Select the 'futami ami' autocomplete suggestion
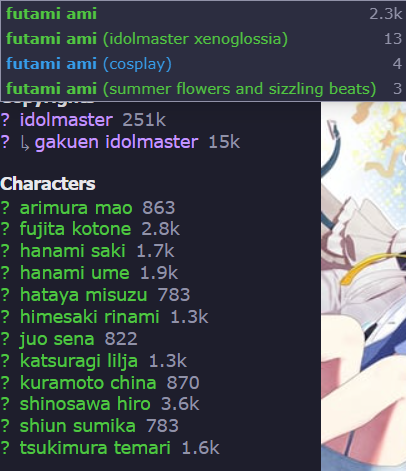The width and height of the screenshot is (406, 471). [204, 14]
